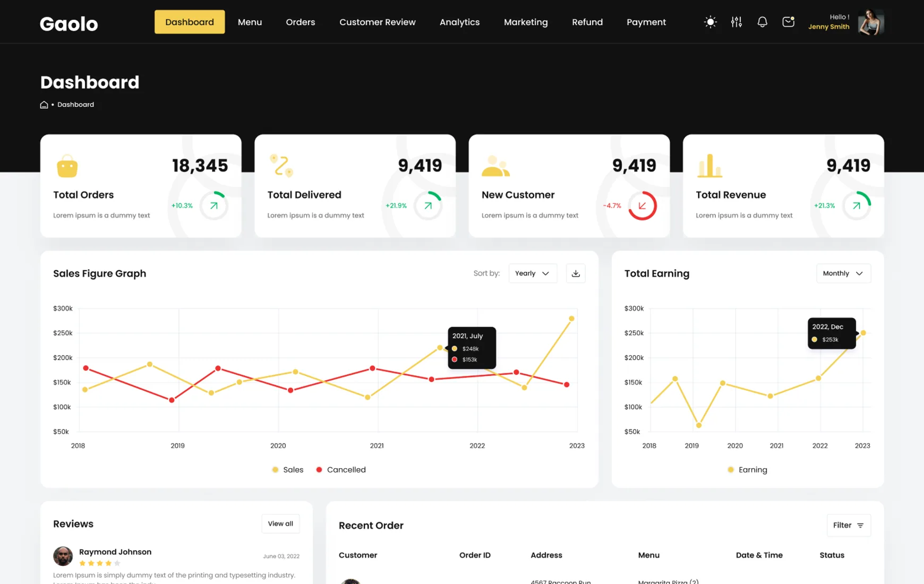Click 2021, July sales data point
The width and height of the screenshot is (924, 584).
coord(440,348)
